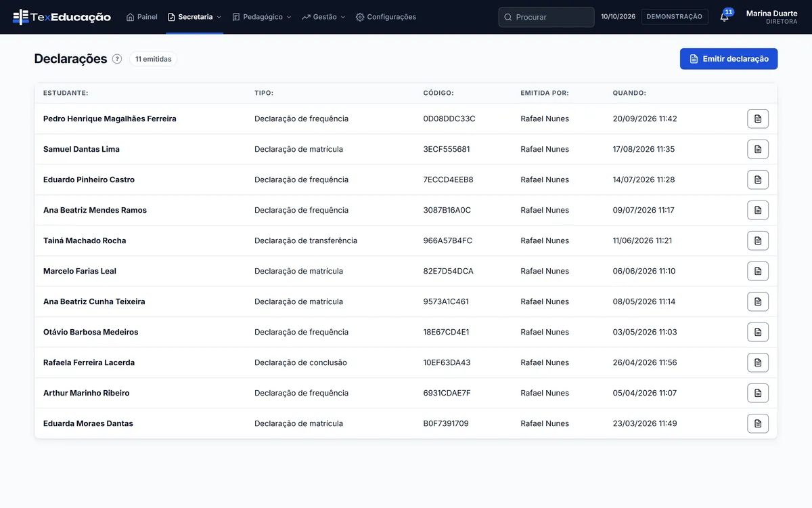
Task: Click the EMITIDA POR column header
Action: [545, 93]
